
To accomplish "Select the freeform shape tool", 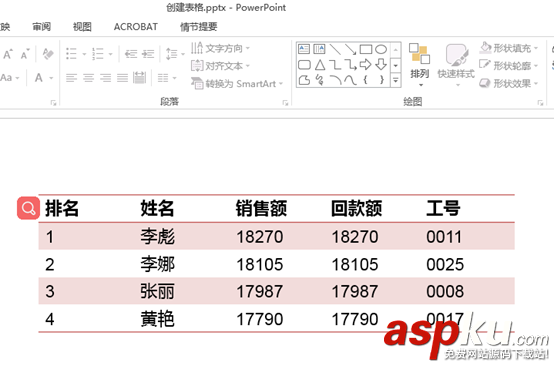I will 304,80.
